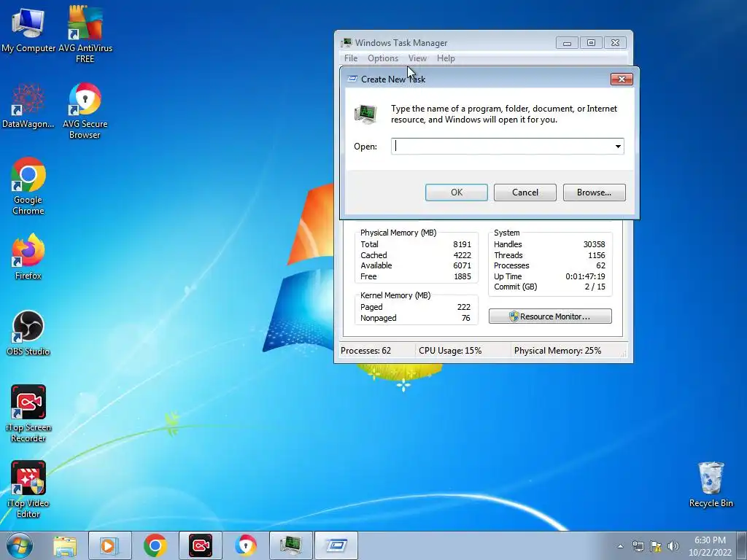747x560 pixels.
Task: Open File menu in Task Manager
Action: (x=351, y=58)
